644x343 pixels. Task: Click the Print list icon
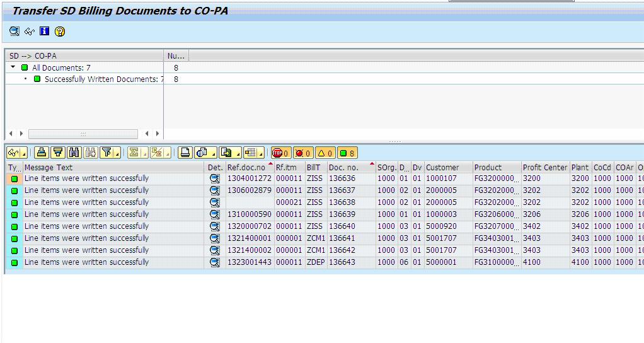185,153
